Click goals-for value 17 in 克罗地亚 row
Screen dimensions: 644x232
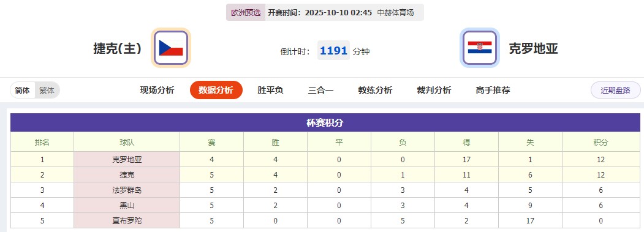(466, 160)
